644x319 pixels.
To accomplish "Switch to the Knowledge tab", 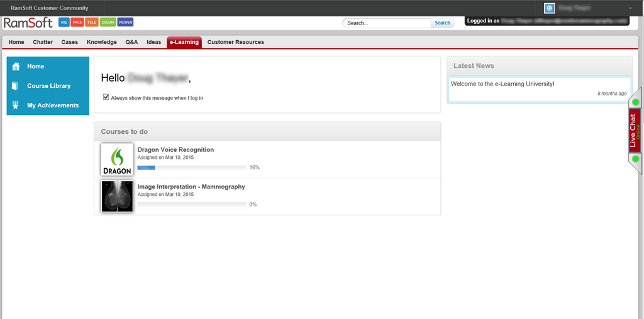I will pyautogui.click(x=101, y=42).
